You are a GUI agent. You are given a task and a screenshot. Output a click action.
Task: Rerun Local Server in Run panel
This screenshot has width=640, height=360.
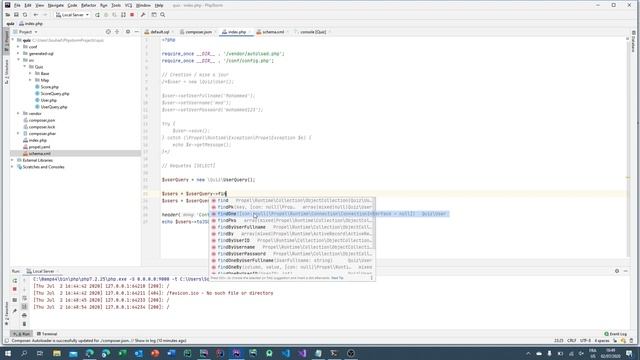click(15, 281)
